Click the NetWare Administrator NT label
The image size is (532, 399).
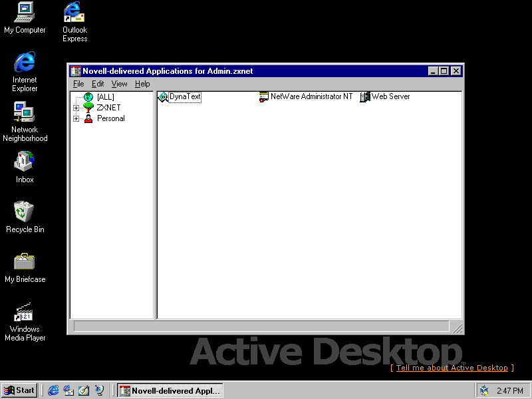[311, 96]
